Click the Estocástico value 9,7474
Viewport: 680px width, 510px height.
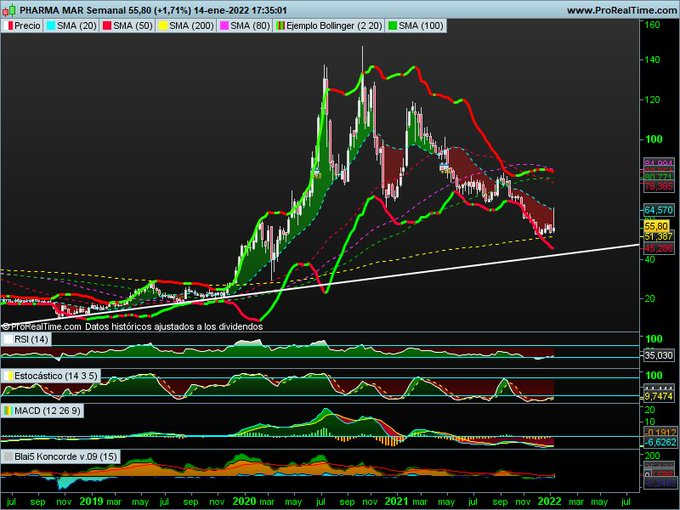(x=658, y=396)
